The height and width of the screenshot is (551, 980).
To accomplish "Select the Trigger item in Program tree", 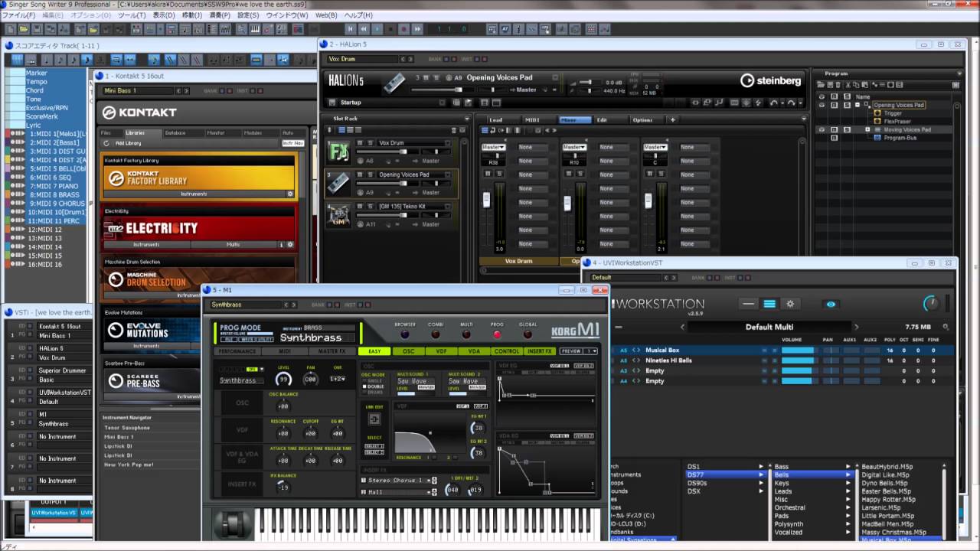I will click(893, 113).
